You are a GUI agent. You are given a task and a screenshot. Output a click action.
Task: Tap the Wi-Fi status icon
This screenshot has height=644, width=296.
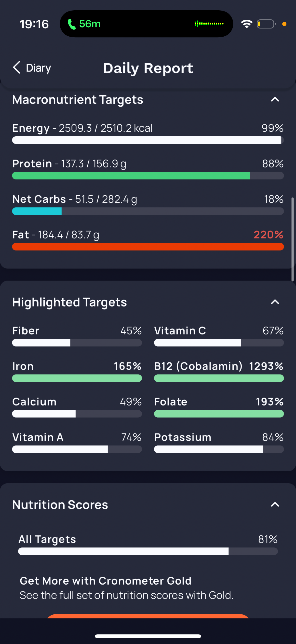coord(246,24)
